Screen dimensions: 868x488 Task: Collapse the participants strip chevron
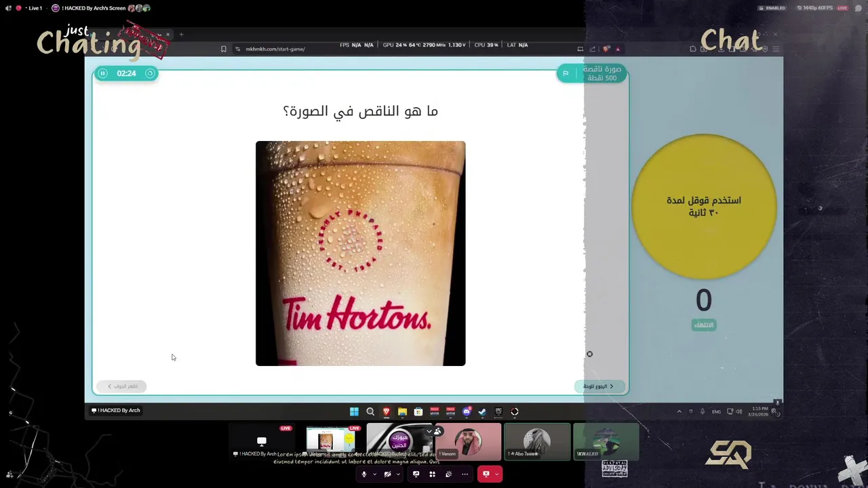click(429, 431)
